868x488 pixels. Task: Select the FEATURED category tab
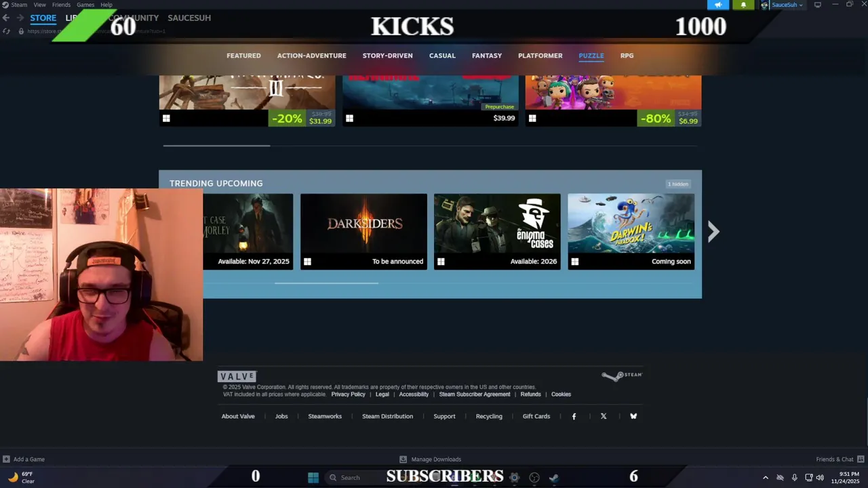(243, 56)
